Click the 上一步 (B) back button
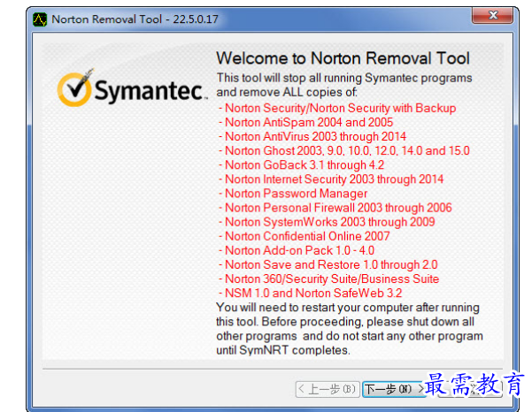Screen dimensions: 532x412 pos(328,389)
